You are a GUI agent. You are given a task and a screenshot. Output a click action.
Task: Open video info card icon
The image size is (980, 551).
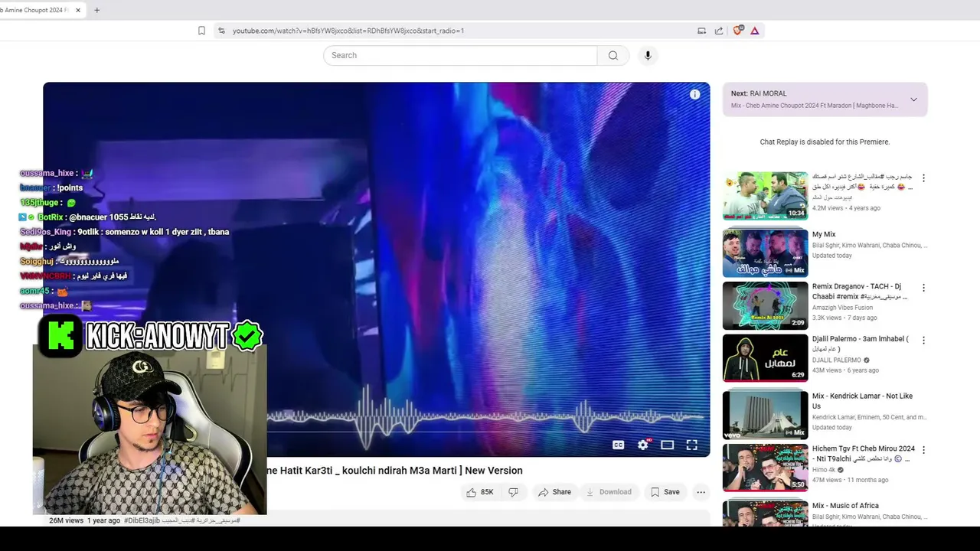(694, 94)
